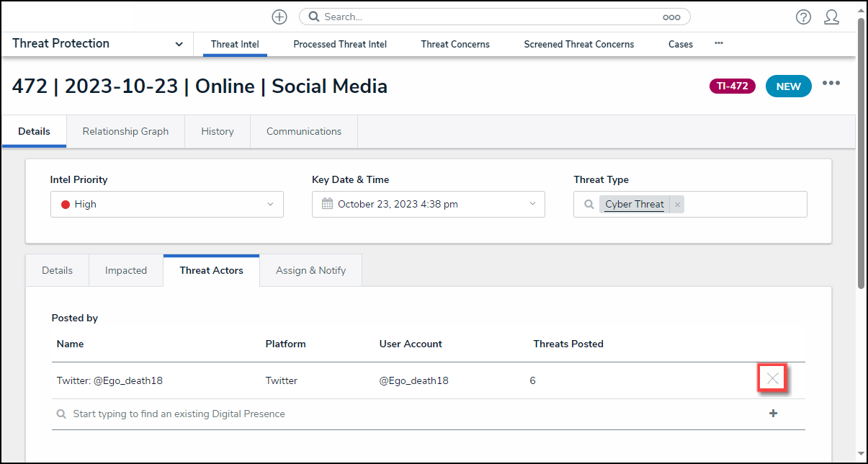The width and height of the screenshot is (868, 464).
Task: Remove the Twitter: @Ego_death18 row with X
Action: pyautogui.click(x=772, y=378)
